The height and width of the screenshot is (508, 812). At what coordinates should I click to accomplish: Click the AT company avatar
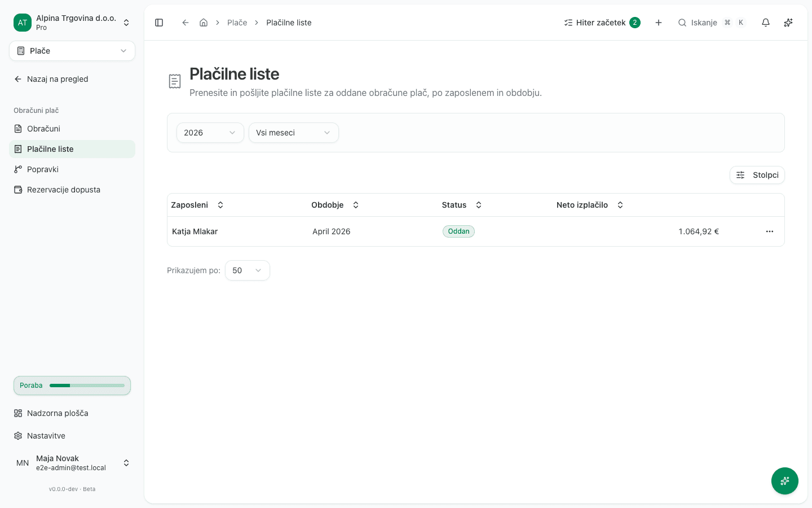23,23
